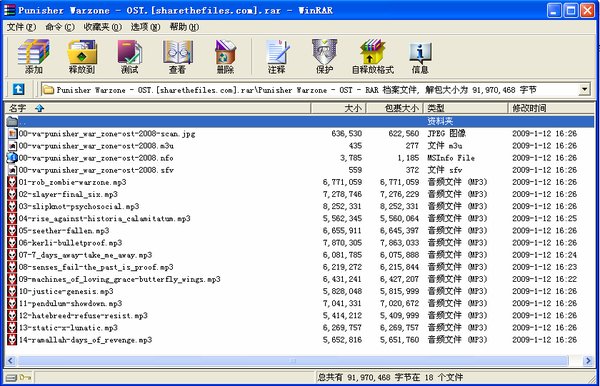Sort by the 名字 column header
This screenshot has height=386, width=600.
click(x=158, y=108)
